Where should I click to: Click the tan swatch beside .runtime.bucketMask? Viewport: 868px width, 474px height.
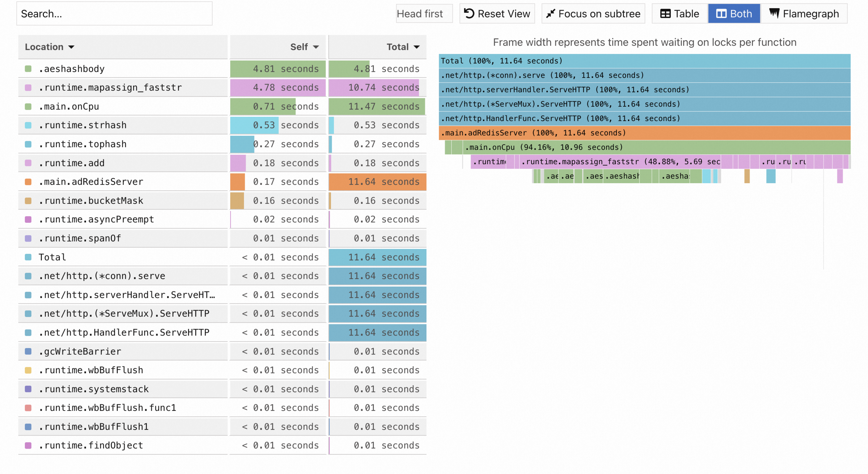tap(28, 201)
